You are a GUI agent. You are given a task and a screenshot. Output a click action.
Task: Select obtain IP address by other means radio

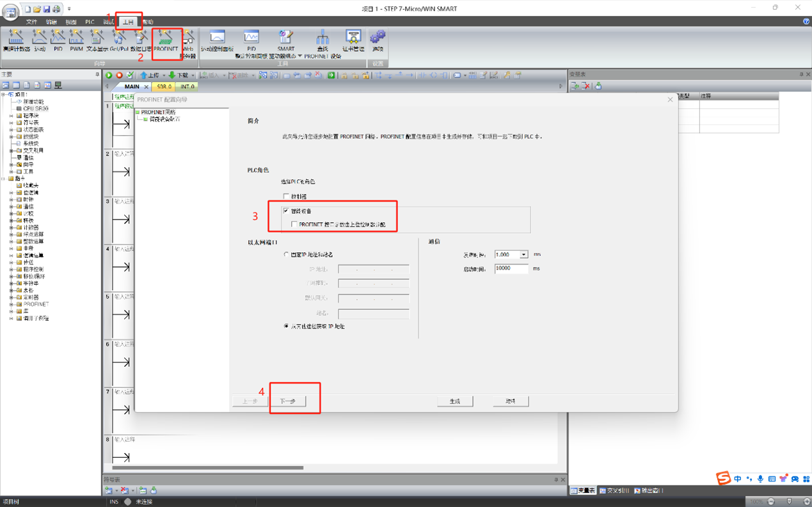coord(286,326)
